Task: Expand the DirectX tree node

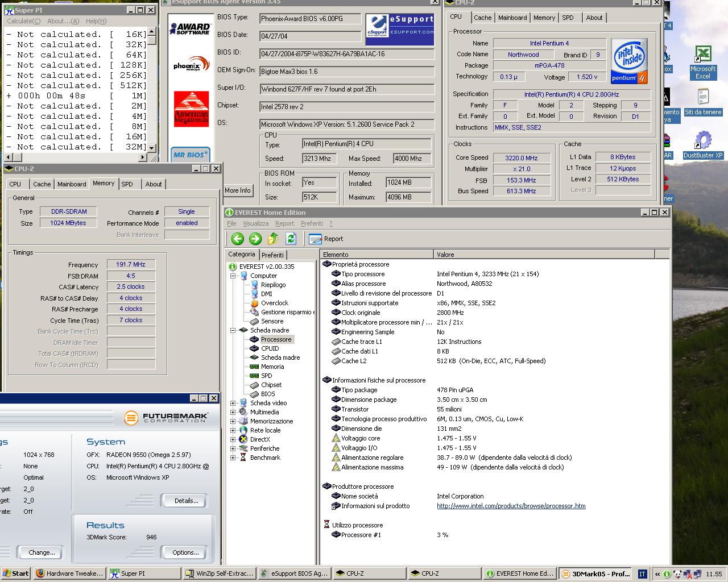Action: (233, 439)
